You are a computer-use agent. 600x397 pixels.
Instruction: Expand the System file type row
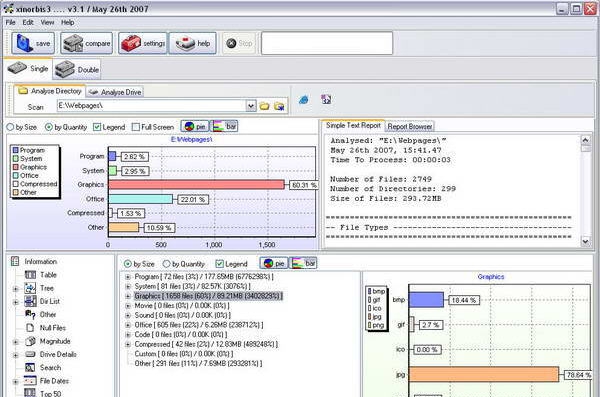[x=128, y=286]
